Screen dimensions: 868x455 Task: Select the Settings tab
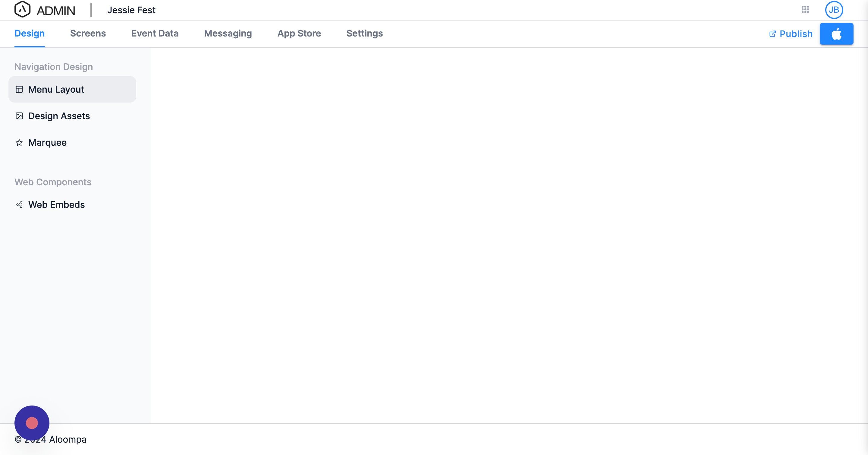pos(364,33)
